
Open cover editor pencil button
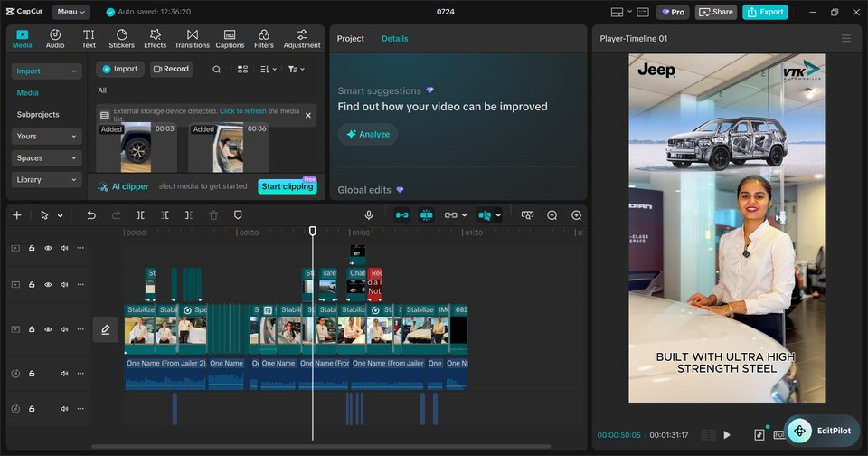pyautogui.click(x=105, y=329)
